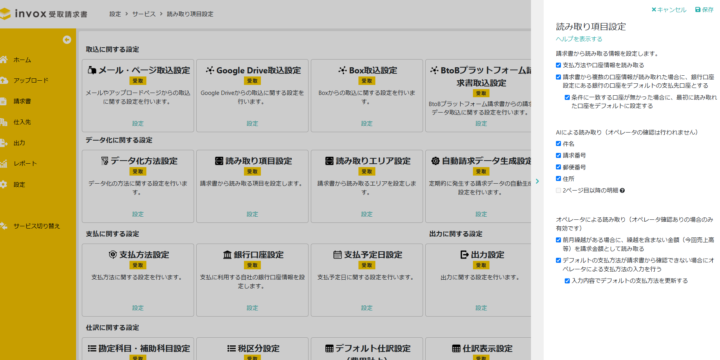This screenshot has height=360, width=720.
Task: Click キャンセル in the settings panel
Action: (669, 10)
